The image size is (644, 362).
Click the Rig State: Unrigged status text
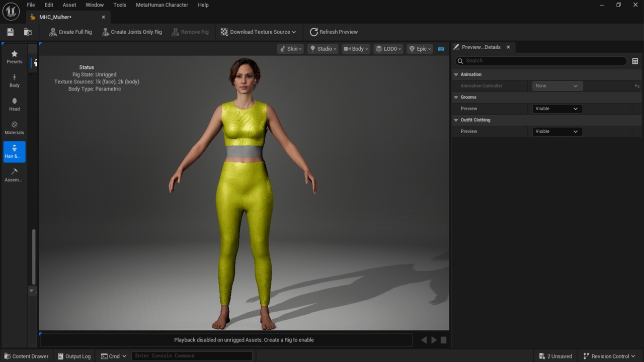(94, 74)
